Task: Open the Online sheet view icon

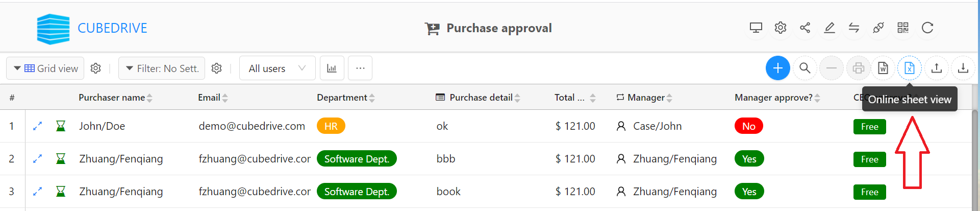Action: 909,68
